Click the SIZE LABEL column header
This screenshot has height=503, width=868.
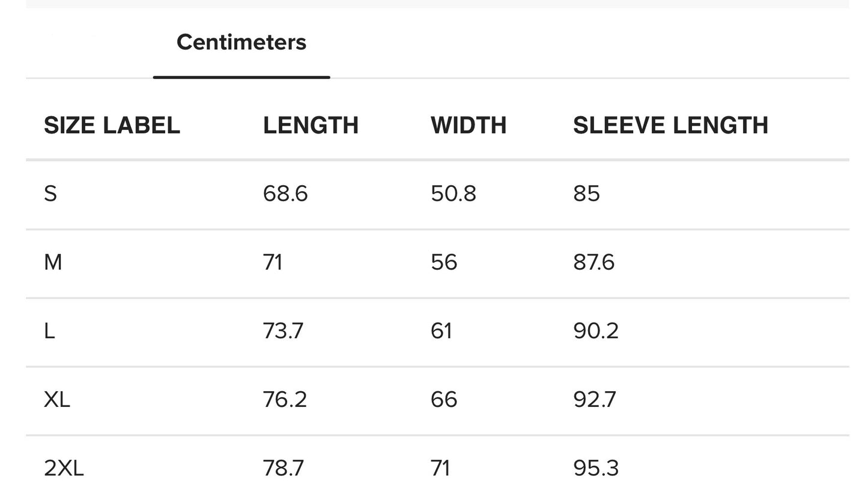(x=112, y=126)
